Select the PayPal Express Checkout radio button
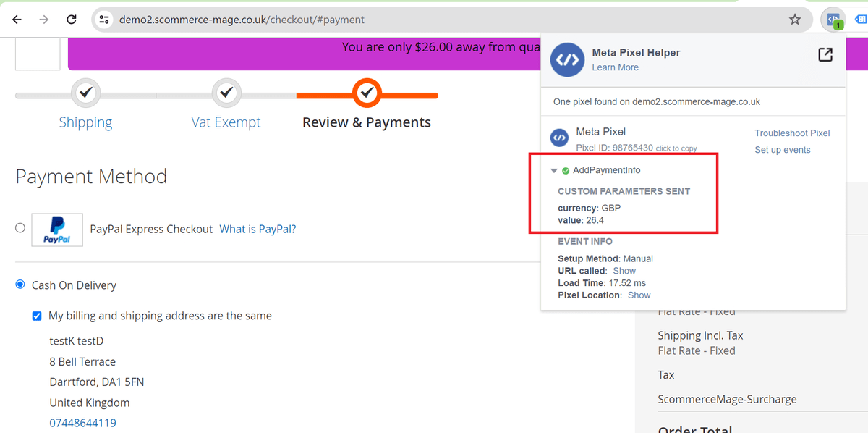 click(20, 228)
